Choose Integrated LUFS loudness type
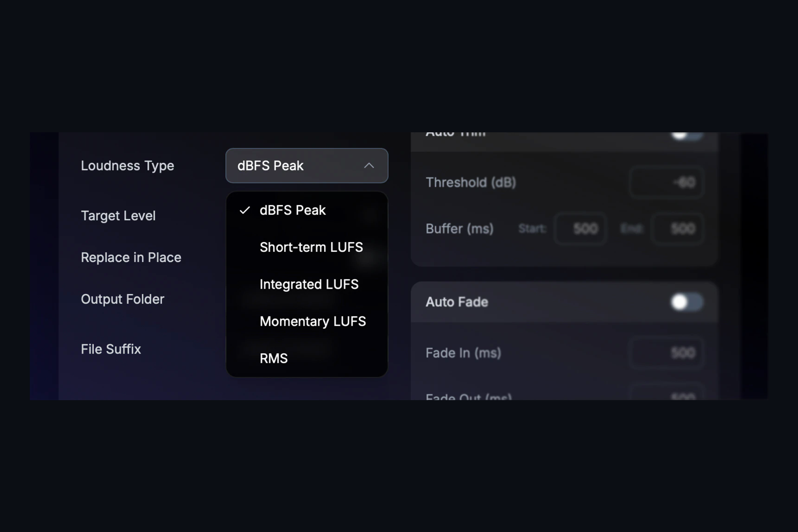 pos(307,284)
